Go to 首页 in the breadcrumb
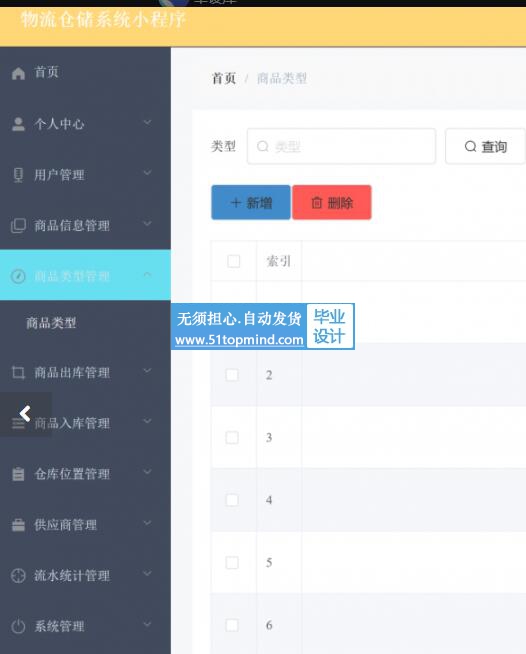The height and width of the screenshot is (654, 526). (x=224, y=78)
